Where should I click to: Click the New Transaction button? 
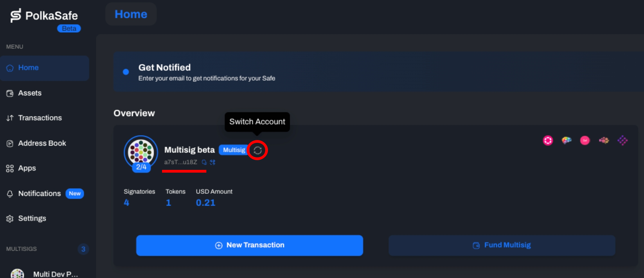(x=249, y=245)
